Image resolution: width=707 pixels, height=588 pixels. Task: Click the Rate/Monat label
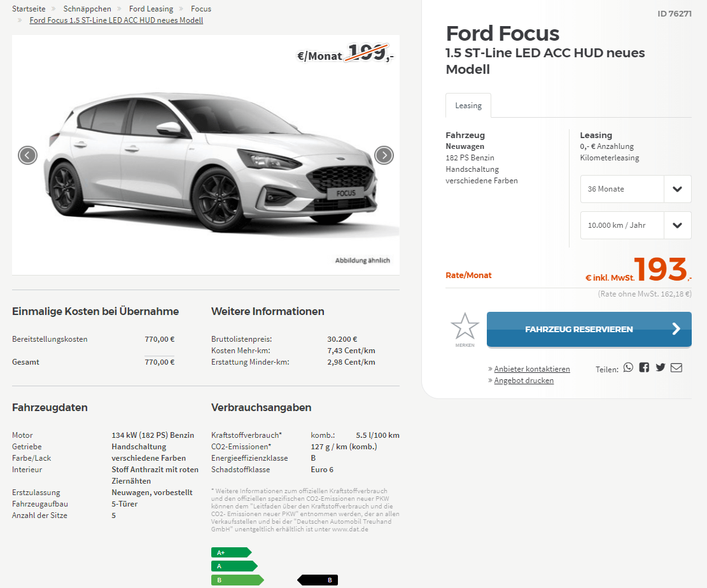[x=468, y=275]
